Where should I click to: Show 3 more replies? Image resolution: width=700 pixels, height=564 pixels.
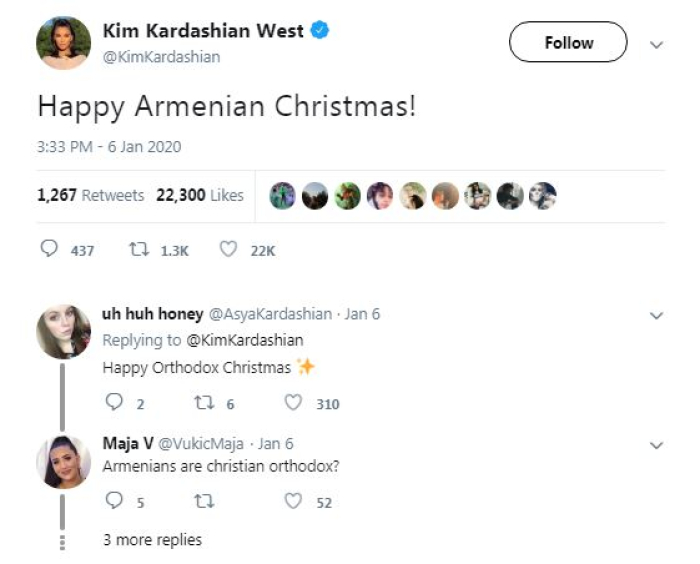pyautogui.click(x=152, y=540)
